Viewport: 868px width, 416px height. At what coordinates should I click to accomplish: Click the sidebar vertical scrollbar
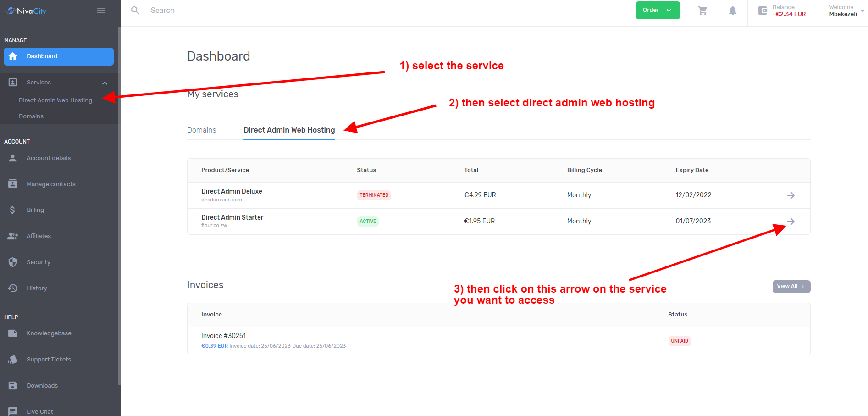pyautogui.click(x=119, y=205)
